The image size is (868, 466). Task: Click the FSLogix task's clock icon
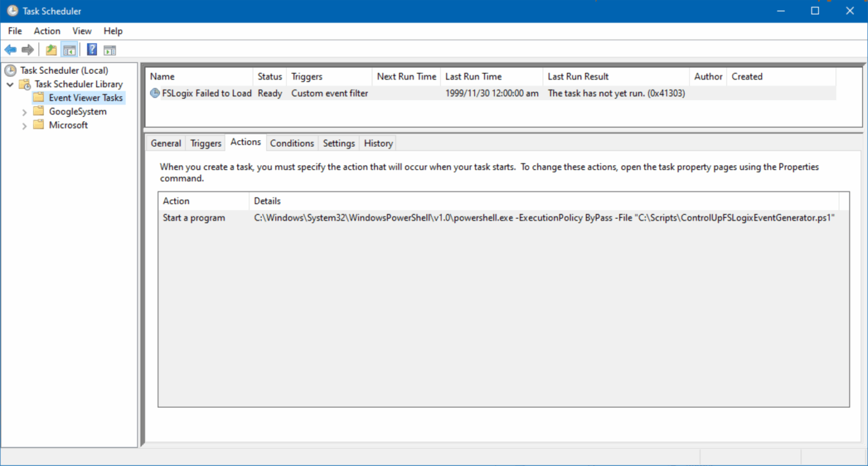154,93
